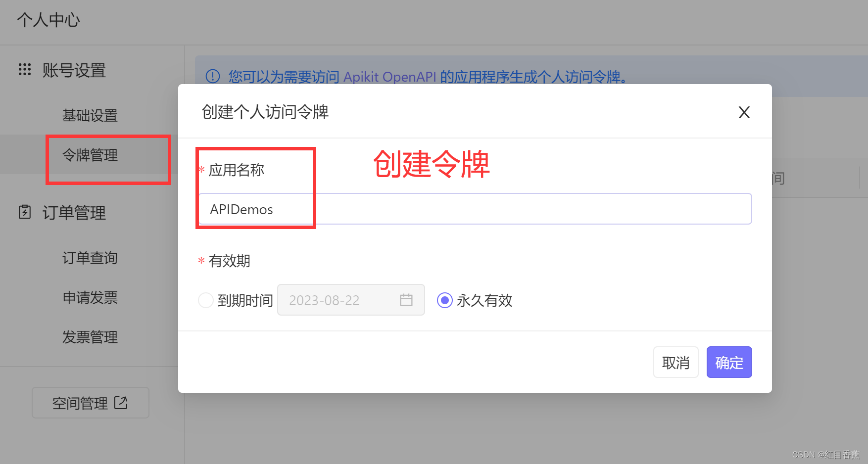This screenshot has width=868, height=464.
Task: Click the 取消 cancel button
Action: click(675, 363)
